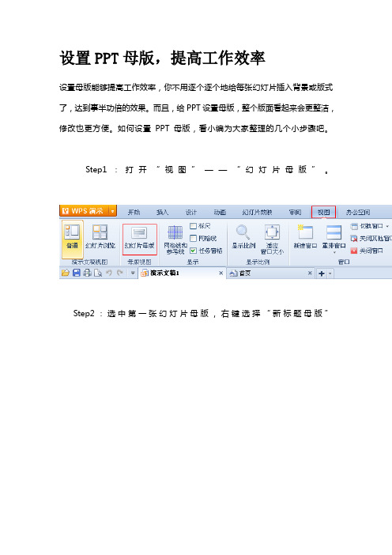Click the print preview icon

pyautogui.click(x=98, y=273)
